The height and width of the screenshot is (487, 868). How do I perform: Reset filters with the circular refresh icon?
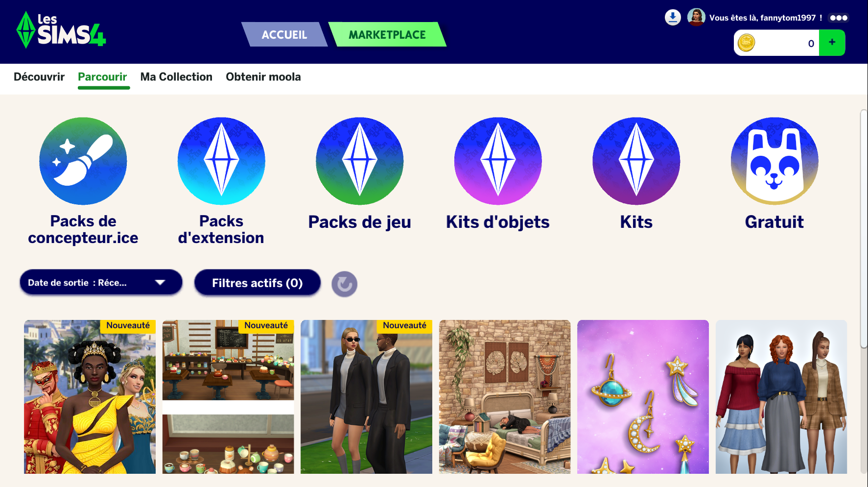[x=344, y=284]
